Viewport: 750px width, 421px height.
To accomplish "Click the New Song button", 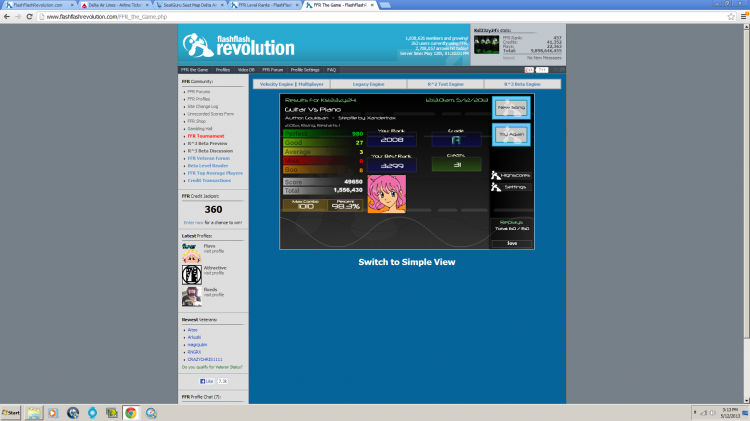I will click(511, 108).
